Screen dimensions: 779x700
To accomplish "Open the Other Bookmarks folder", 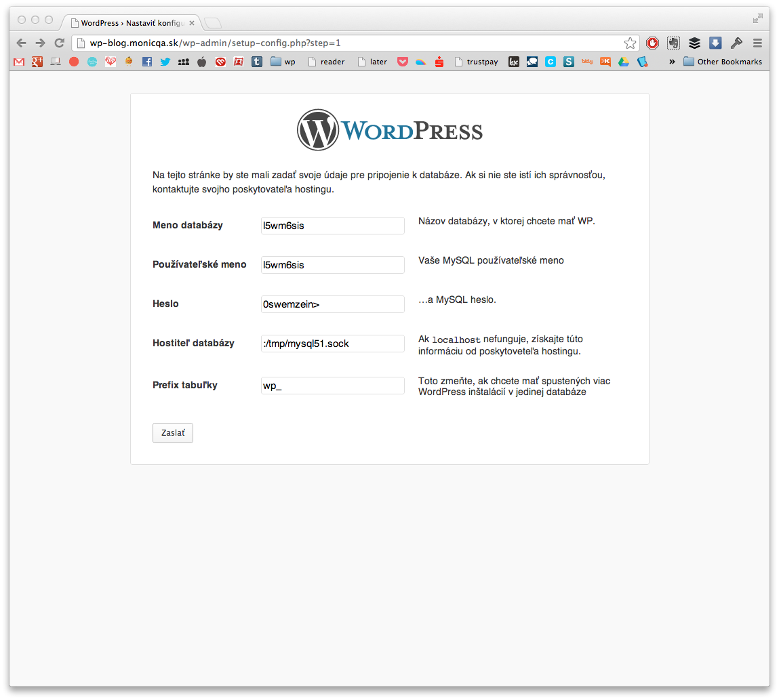I will pyautogui.click(x=723, y=62).
